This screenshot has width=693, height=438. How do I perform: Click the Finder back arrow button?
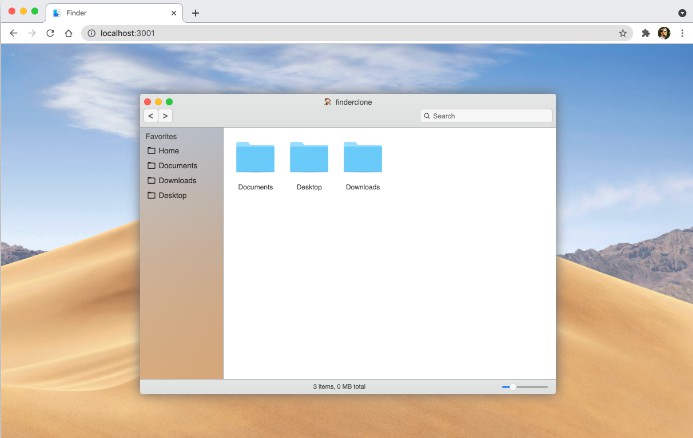(151, 116)
